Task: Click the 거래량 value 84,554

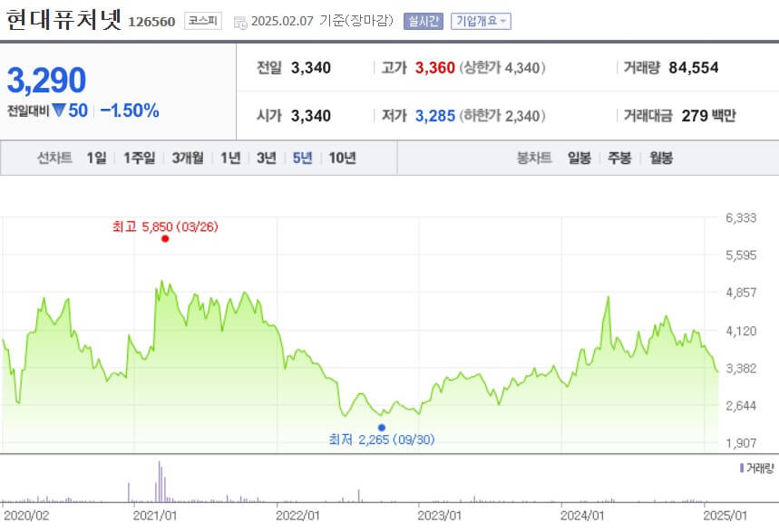Action: coord(694,68)
